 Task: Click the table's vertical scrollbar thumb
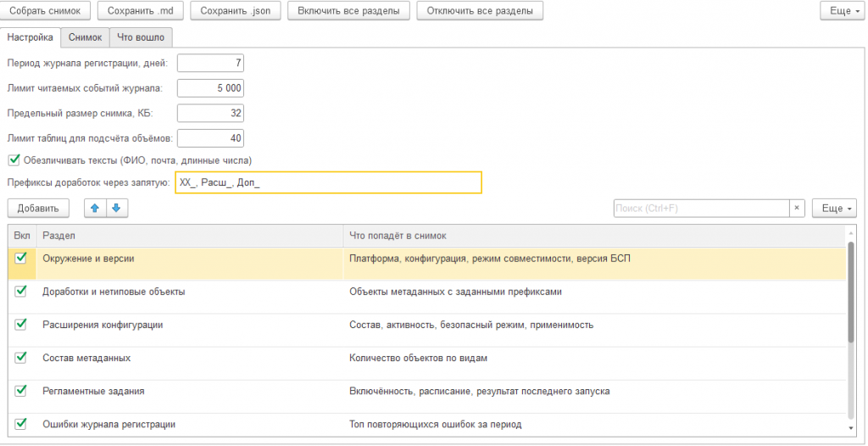pyautogui.click(x=851, y=291)
